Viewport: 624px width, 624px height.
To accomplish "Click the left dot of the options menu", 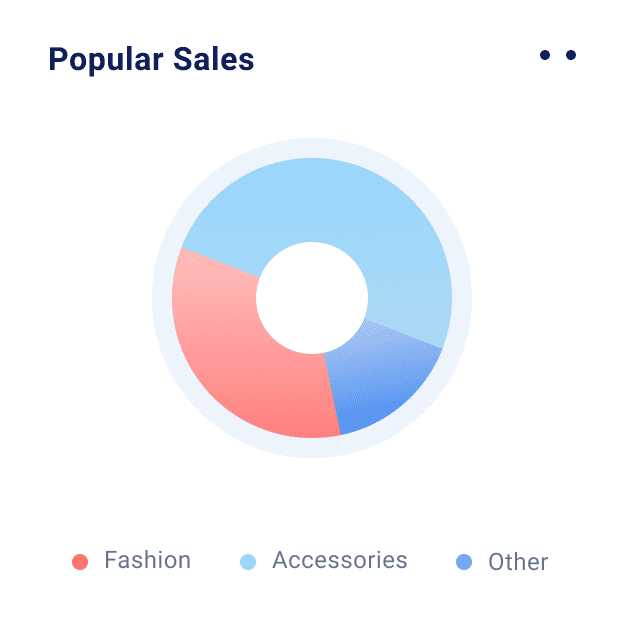I will click(545, 55).
